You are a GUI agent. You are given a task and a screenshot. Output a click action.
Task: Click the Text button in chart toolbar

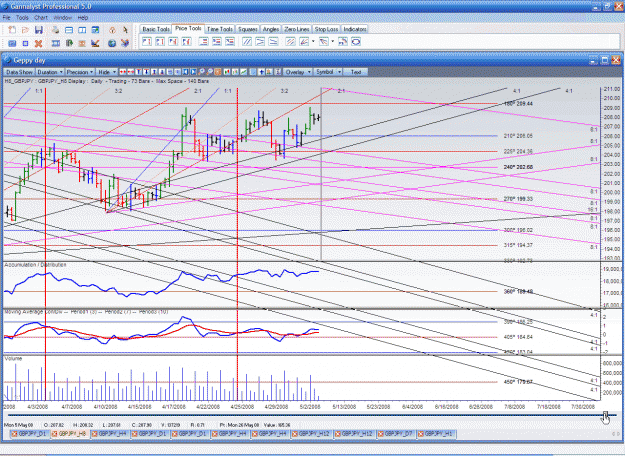(356, 72)
